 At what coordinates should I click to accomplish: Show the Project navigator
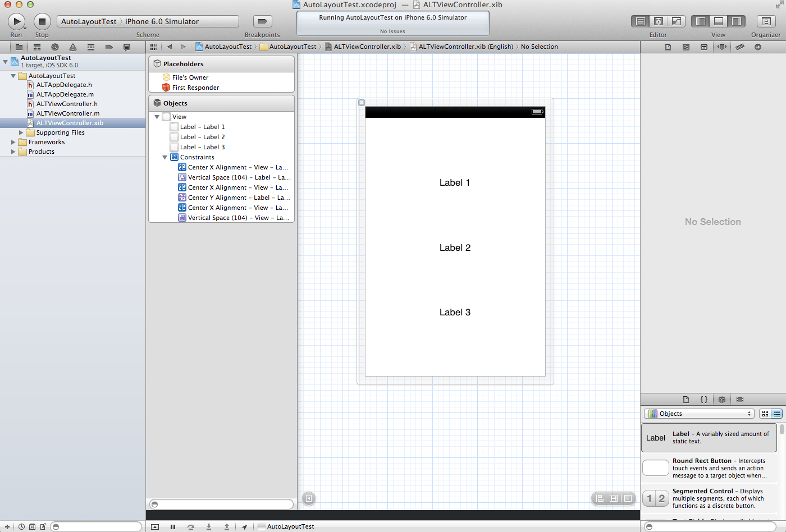(x=19, y=47)
